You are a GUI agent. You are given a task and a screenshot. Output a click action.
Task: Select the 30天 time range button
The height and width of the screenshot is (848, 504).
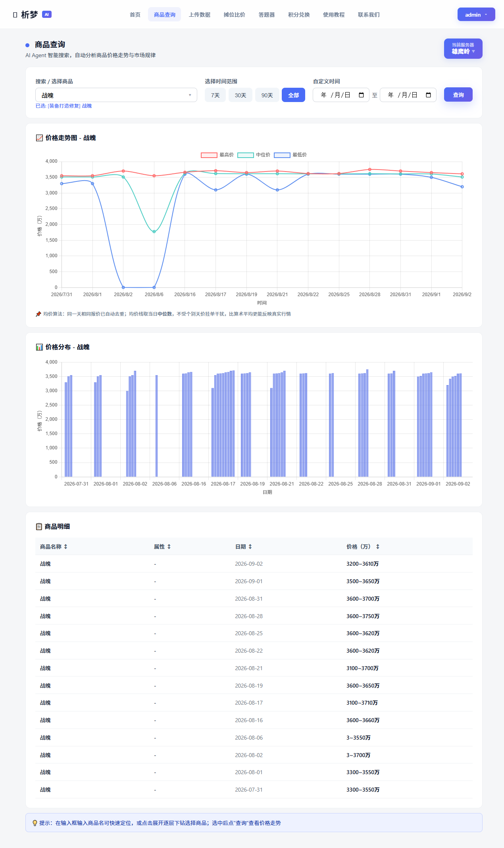click(240, 95)
